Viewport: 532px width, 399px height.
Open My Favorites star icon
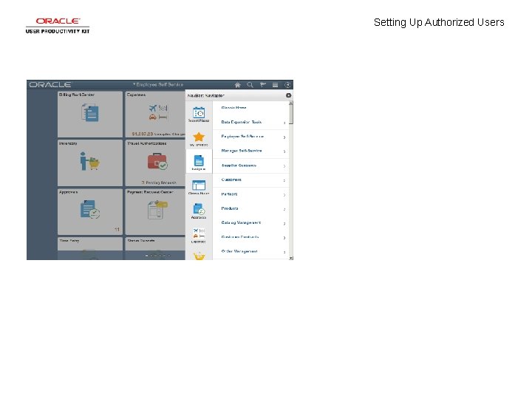click(x=199, y=139)
